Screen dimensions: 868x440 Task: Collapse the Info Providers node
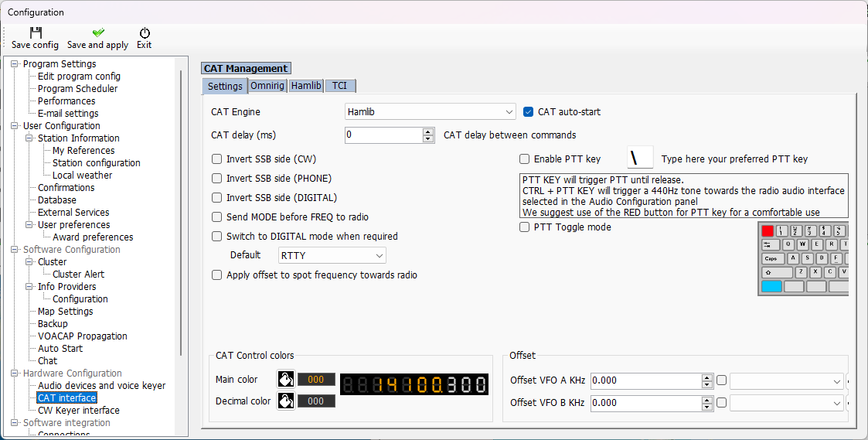29,287
